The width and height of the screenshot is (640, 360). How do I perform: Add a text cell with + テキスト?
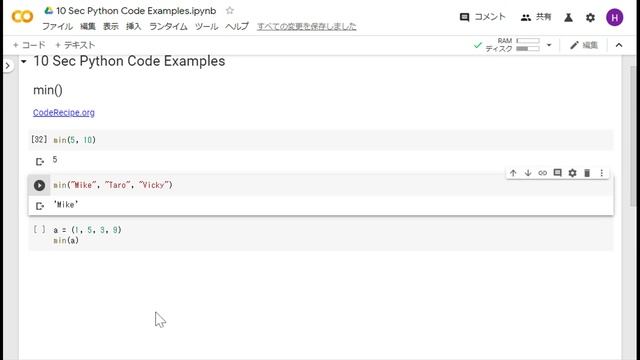point(75,45)
